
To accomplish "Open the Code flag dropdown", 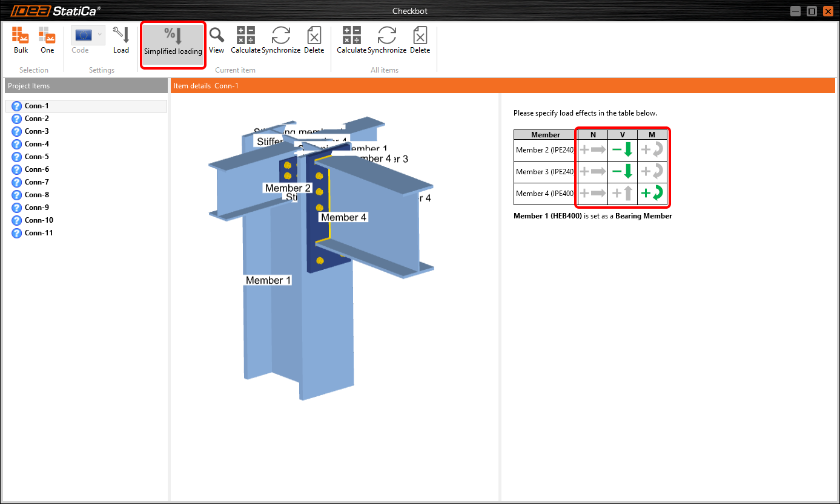I will (x=88, y=35).
